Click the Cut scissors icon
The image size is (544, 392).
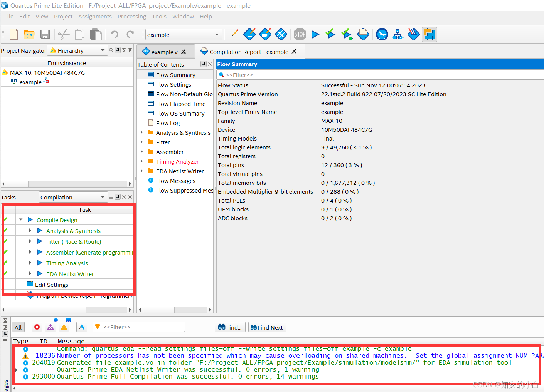tap(64, 34)
